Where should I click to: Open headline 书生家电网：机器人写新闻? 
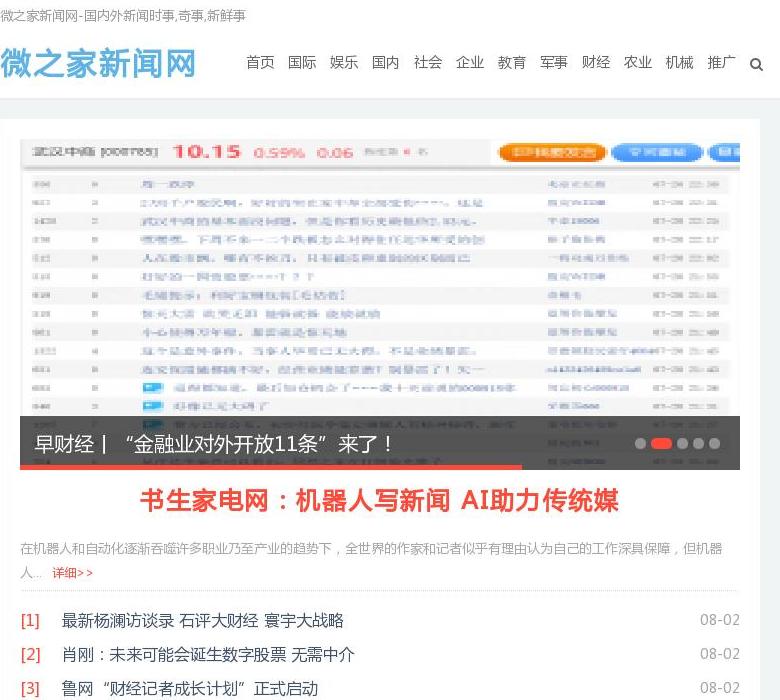pyautogui.click(x=380, y=500)
